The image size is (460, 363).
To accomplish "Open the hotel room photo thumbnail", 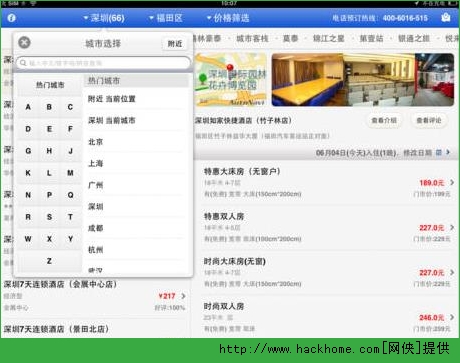I will [363, 80].
